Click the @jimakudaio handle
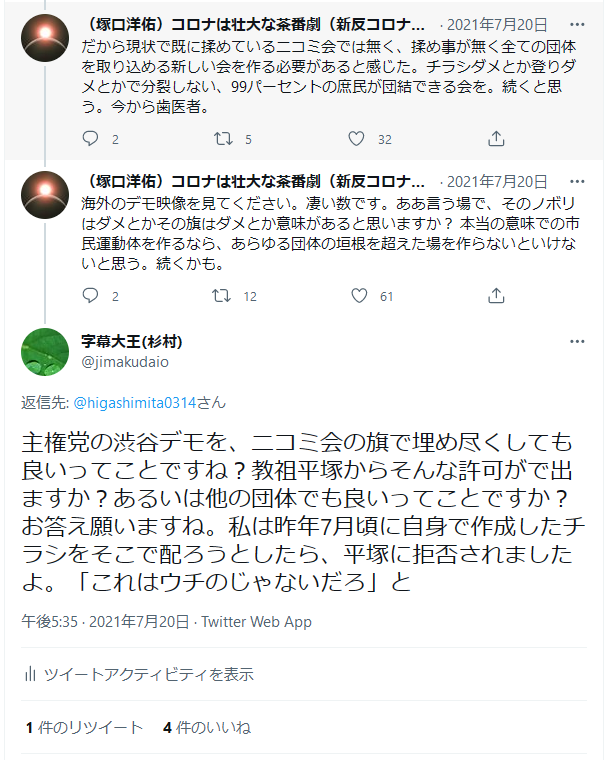The width and height of the screenshot is (608, 760). [125, 361]
